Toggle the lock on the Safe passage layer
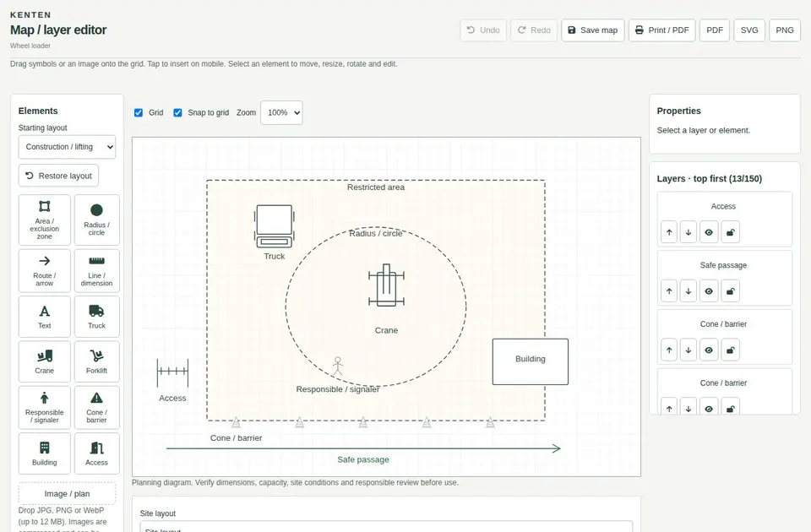 tap(730, 291)
